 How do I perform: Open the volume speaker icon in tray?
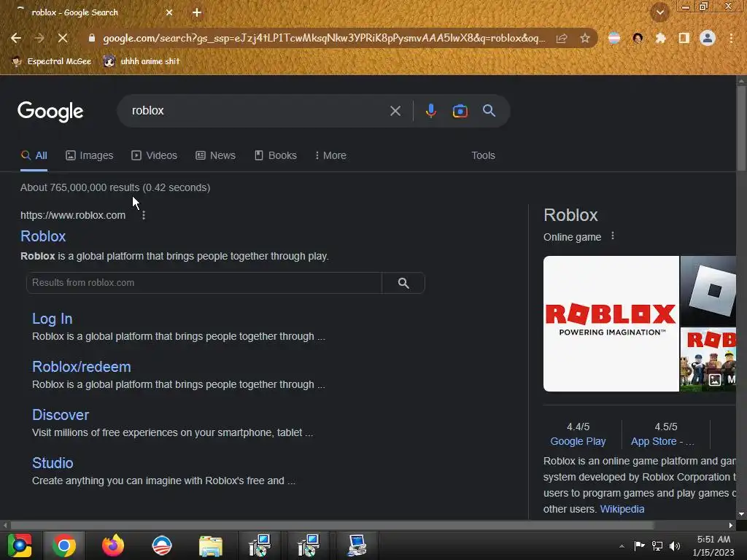point(675,546)
